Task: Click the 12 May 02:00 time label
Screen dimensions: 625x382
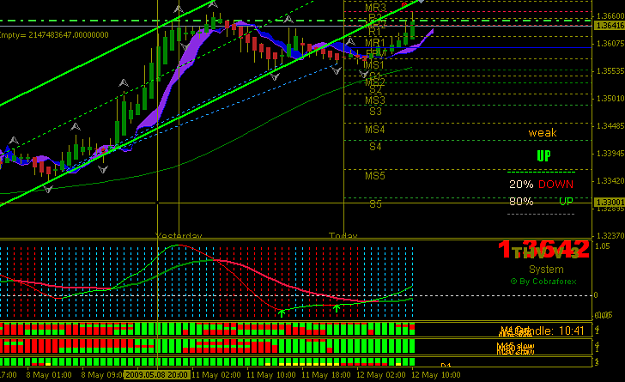Action: [x=381, y=375]
